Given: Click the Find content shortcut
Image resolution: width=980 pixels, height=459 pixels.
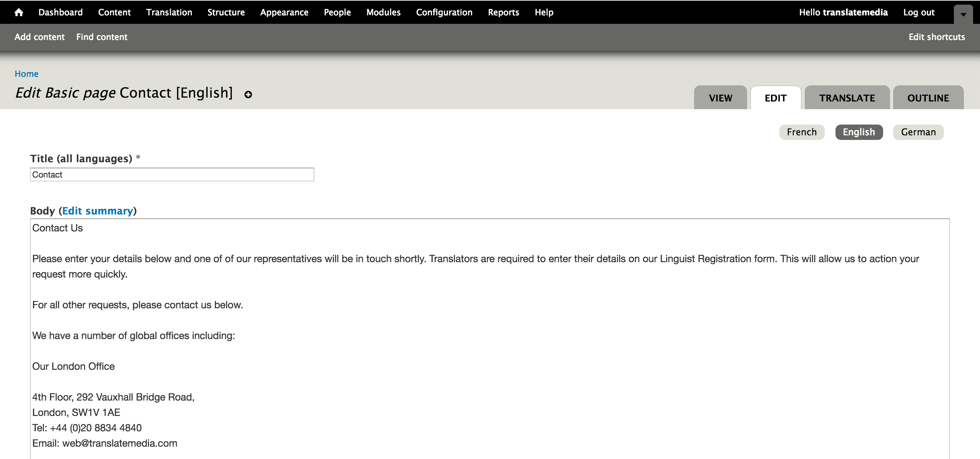Looking at the screenshot, I should click(x=102, y=37).
